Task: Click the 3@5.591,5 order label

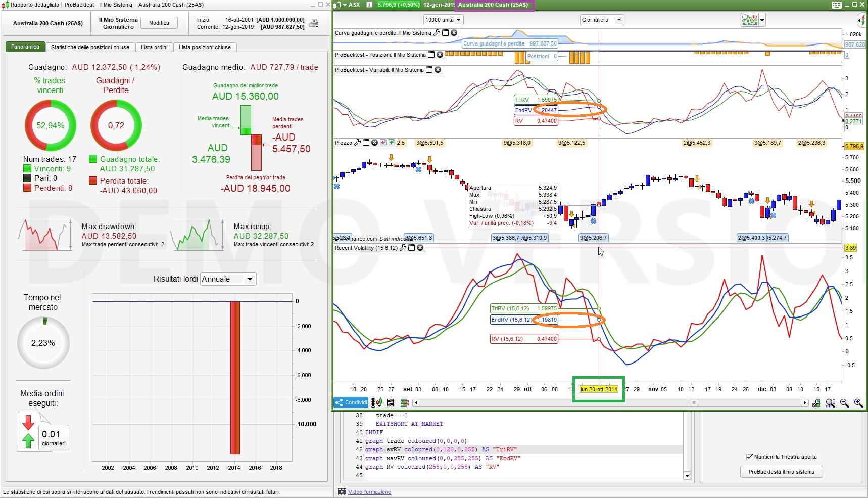Action: pyautogui.click(x=429, y=143)
